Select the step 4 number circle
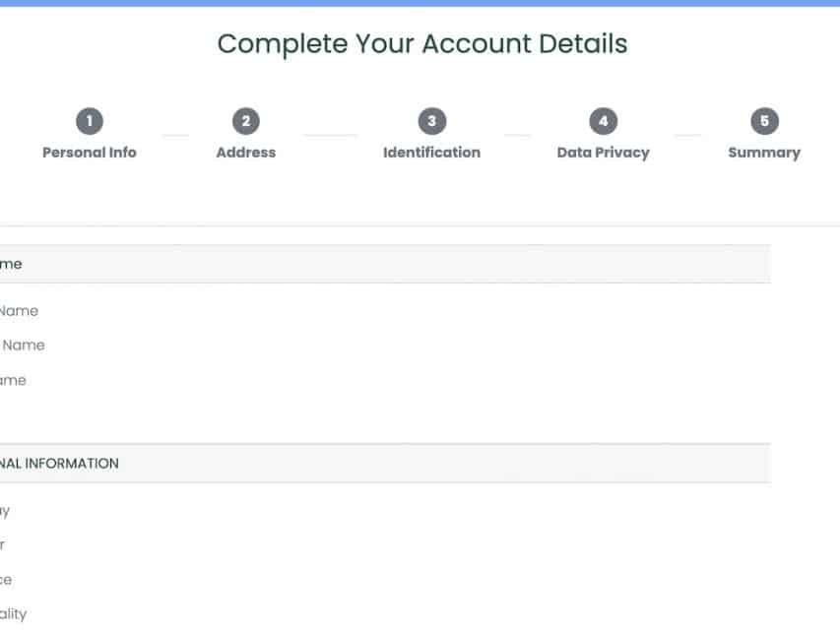The height and width of the screenshot is (630, 840). pyautogui.click(x=603, y=121)
